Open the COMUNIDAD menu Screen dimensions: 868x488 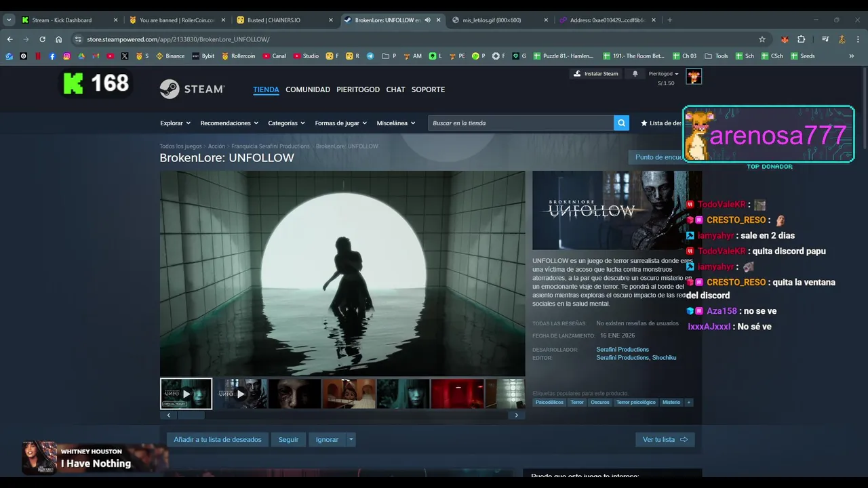308,89
